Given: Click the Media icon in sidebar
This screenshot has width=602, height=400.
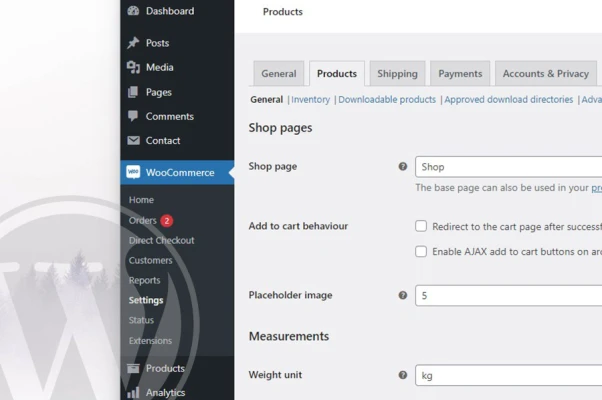Looking at the screenshot, I should (x=133, y=67).
